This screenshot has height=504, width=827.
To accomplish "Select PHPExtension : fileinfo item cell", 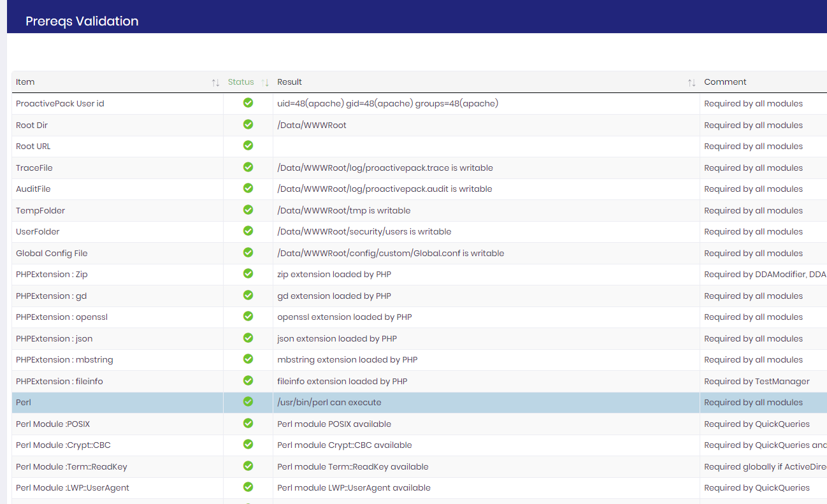I will 117,381.
